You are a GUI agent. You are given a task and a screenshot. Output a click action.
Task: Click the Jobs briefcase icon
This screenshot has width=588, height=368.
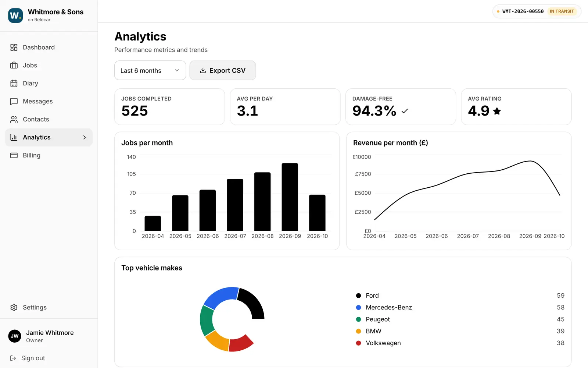[x=14, y=66]
